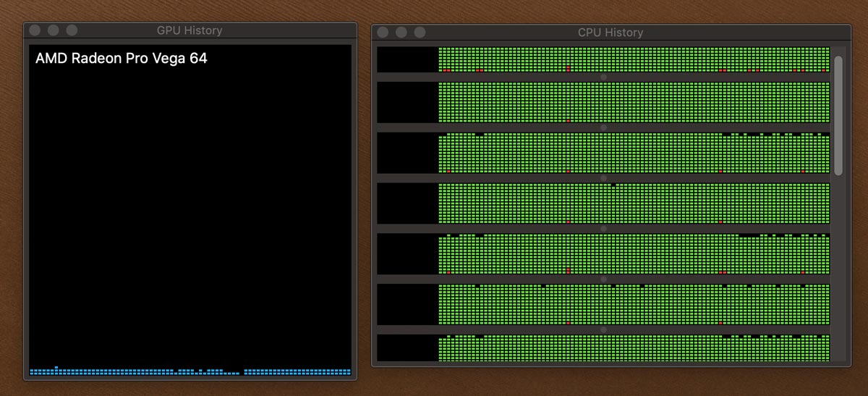Click the blue GPU usage bars
Viewport: 868px width, 396px height.
pyautogui.click(x=190, y=371)
